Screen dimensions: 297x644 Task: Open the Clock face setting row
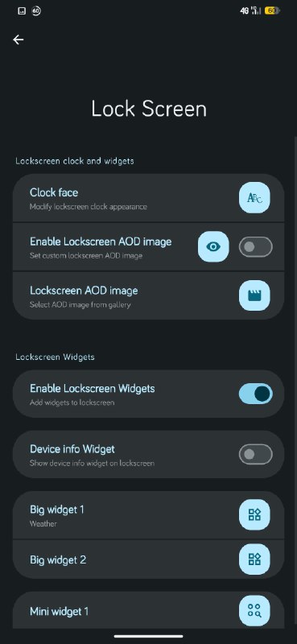click(148, 198)
